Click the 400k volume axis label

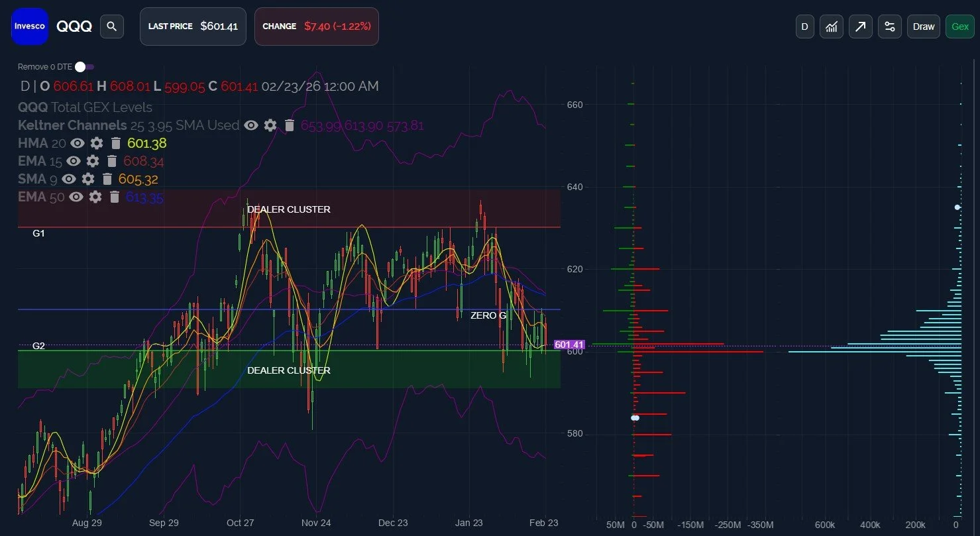(x=870, y=525)
